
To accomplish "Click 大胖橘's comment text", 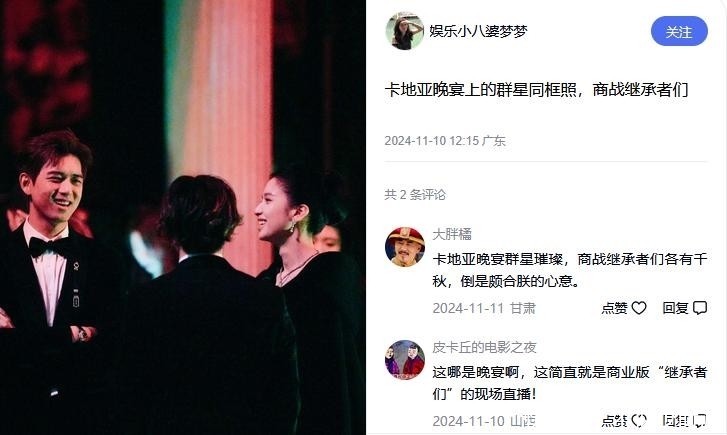I will coord(570,270).
